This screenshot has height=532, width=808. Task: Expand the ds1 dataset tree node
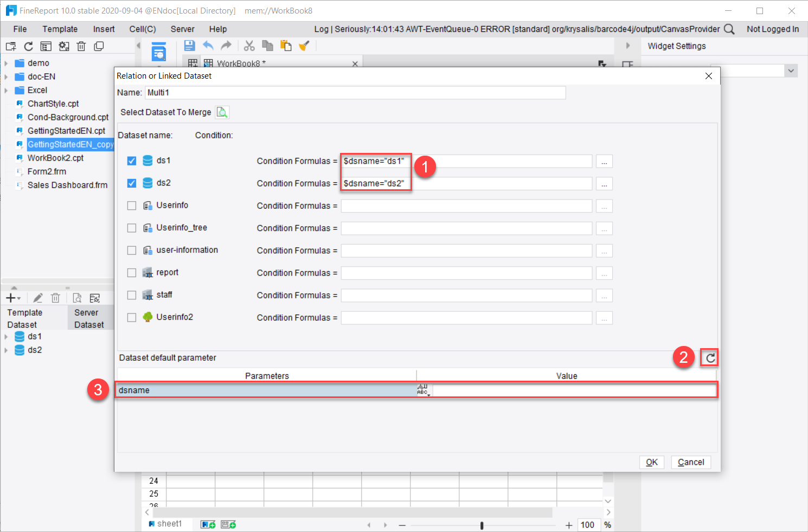[5, 336]
